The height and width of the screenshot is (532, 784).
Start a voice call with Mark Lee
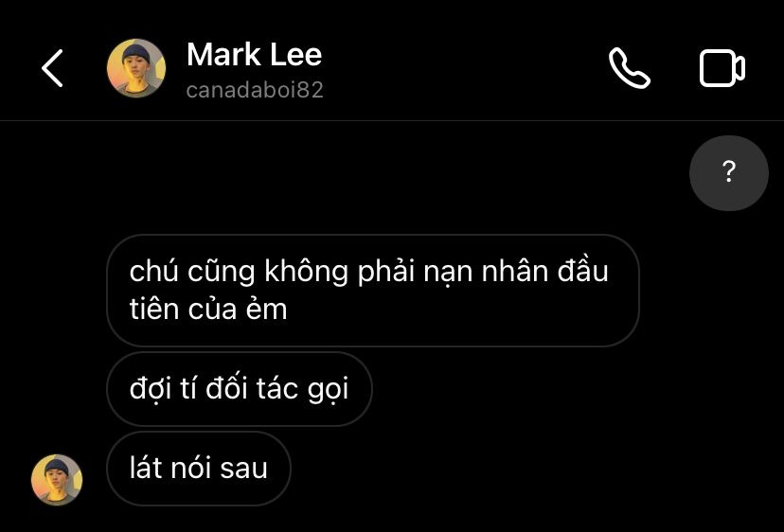pyautogui.click(x=630, y=68)
